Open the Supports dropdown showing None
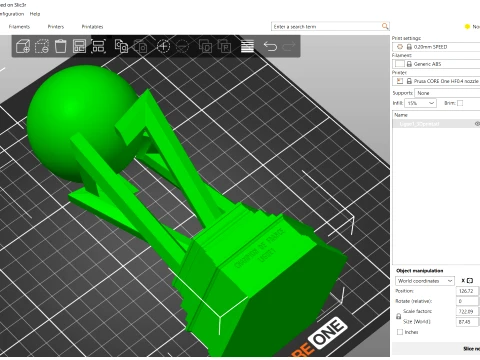 pos(447,93)
